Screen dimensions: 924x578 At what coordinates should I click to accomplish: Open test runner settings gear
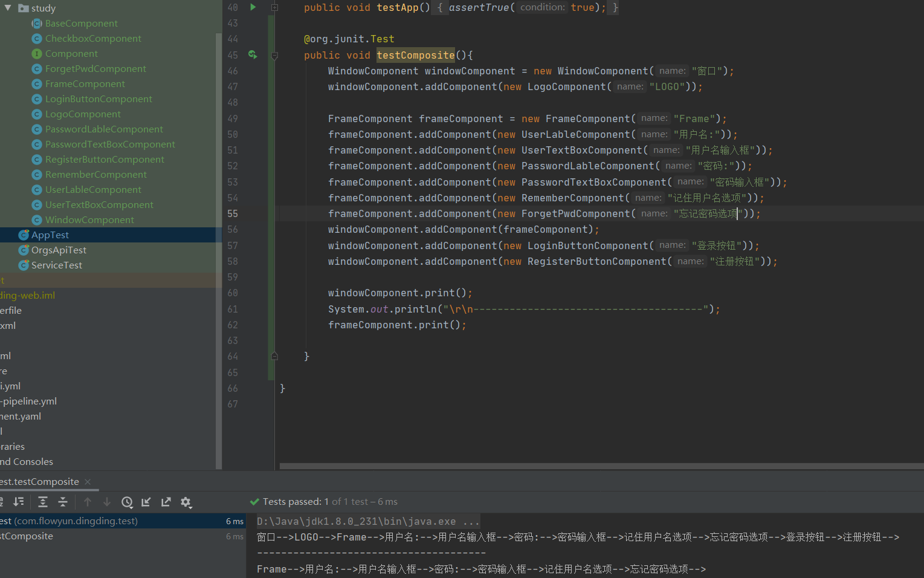click(186, 502)
